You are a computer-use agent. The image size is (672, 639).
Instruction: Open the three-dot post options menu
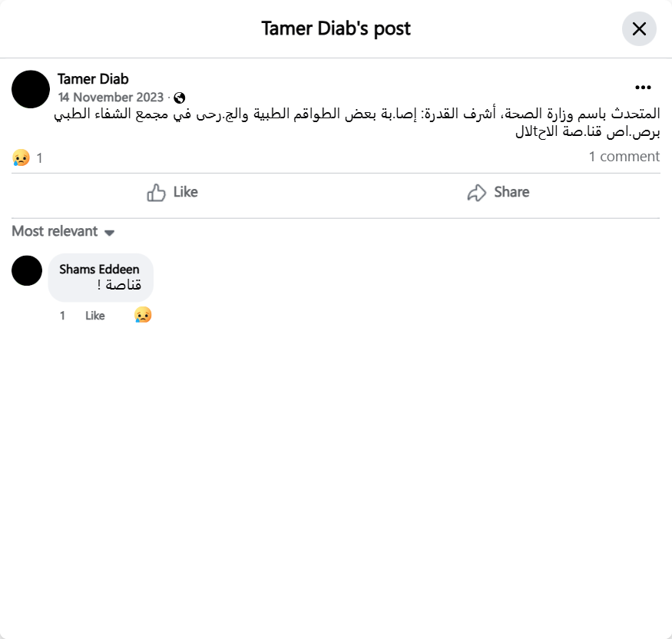pos(643,88)
